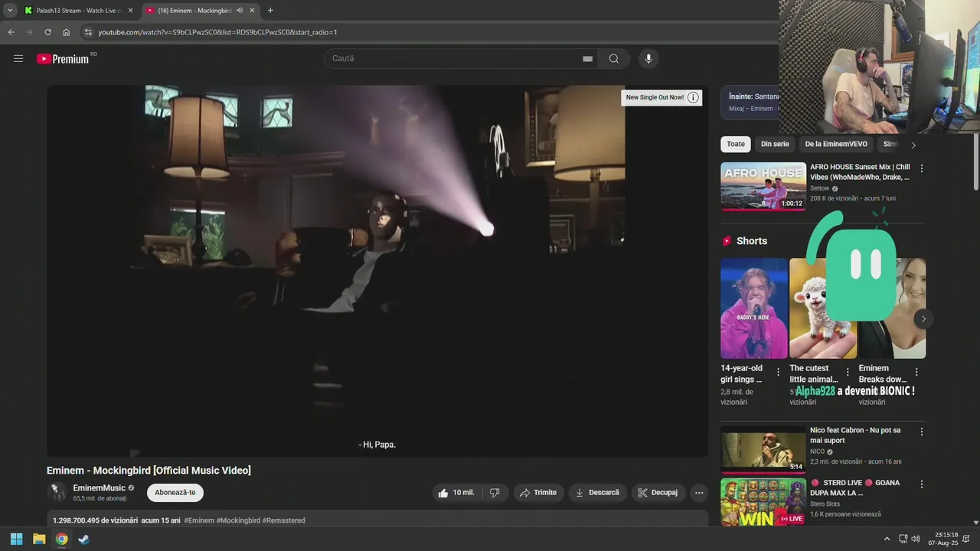
Task: Open the 14-year-old girl sings short
Action: pos(754,308)
